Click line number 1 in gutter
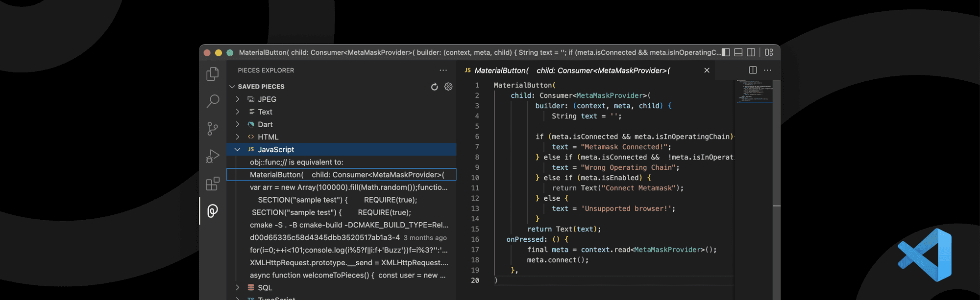 (477, 85)
